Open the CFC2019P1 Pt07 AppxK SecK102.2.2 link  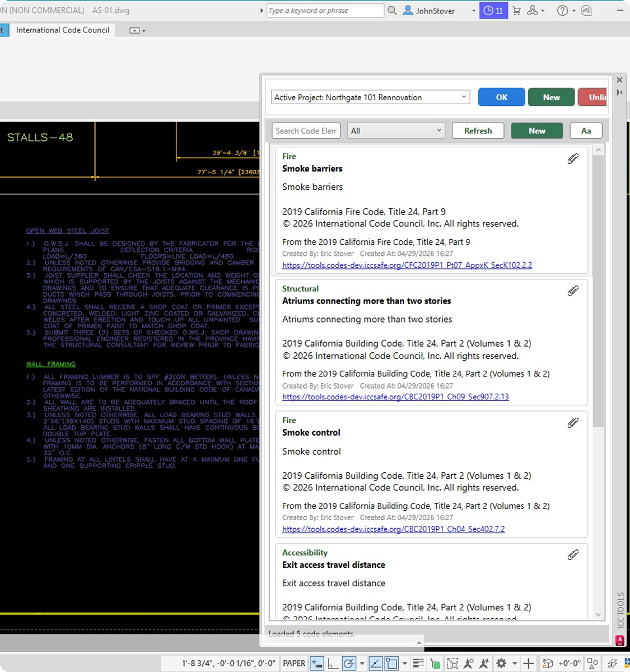407,265
